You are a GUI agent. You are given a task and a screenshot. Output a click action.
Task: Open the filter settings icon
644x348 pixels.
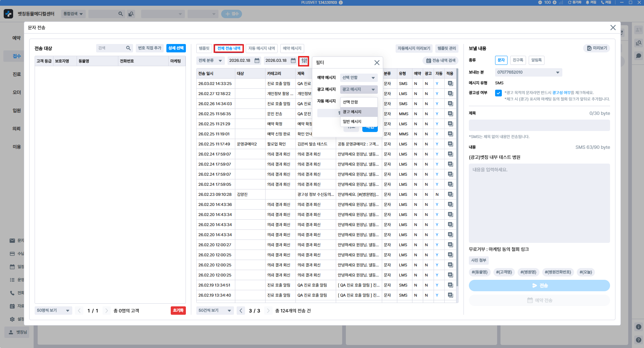pos(304,61)
